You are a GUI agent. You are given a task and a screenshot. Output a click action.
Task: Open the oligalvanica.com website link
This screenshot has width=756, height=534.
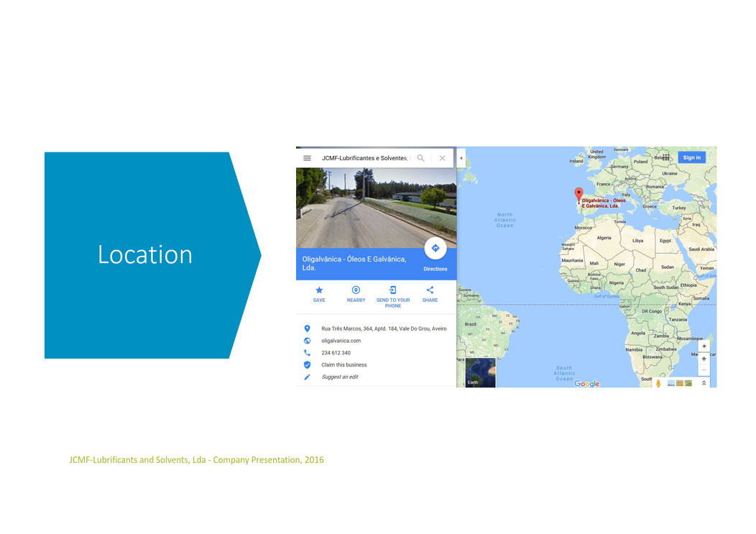point(341,341)
